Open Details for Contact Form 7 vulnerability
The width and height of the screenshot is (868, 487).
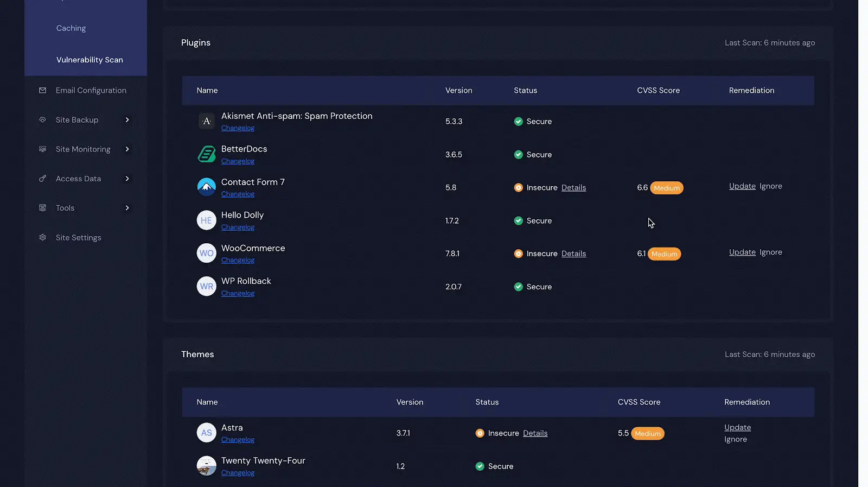click(x=573, y=187)
